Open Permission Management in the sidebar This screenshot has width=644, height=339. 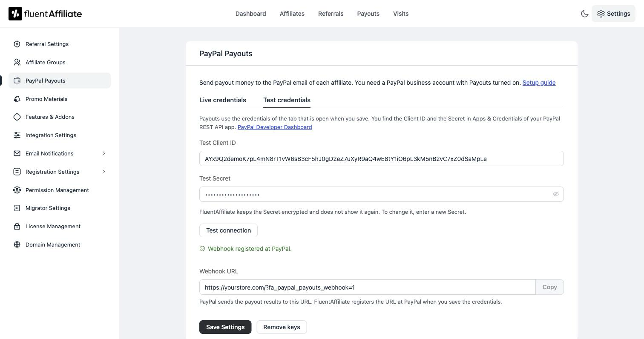coord(60,190)
